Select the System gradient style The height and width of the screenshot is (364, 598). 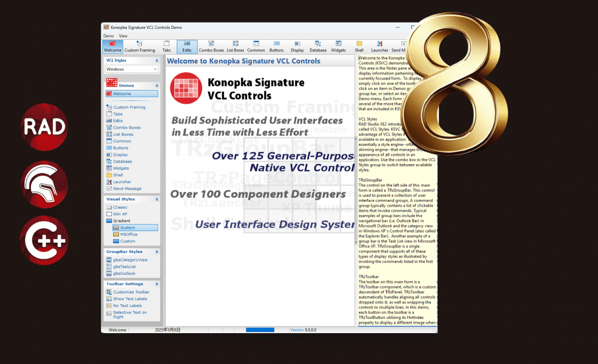[x=135, y=228]
